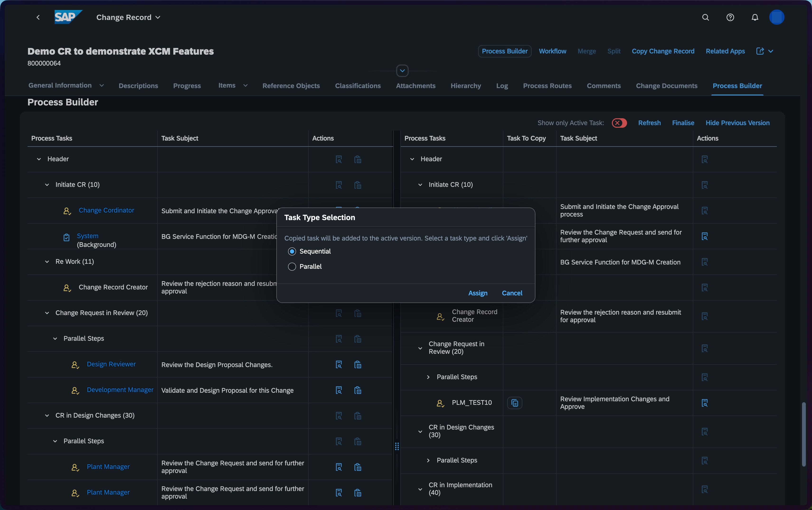Switch to the Attachments tab

coord(415,86)
